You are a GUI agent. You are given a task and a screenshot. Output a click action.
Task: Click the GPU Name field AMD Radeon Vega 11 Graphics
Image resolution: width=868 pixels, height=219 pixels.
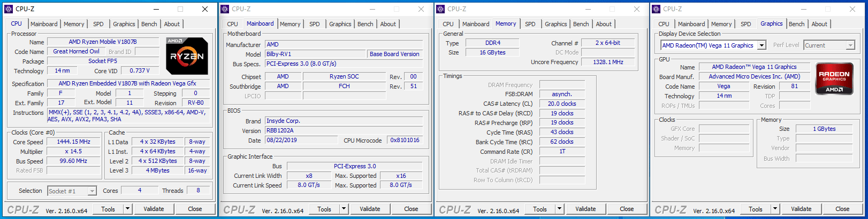(754, 67)
